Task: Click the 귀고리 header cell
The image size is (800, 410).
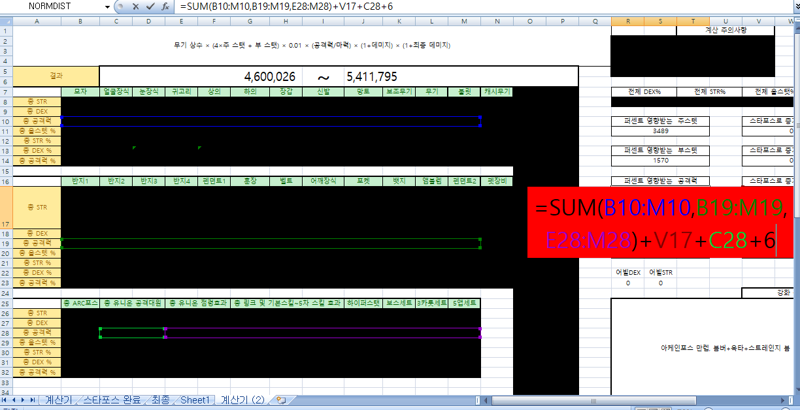Action: point(181,92)
